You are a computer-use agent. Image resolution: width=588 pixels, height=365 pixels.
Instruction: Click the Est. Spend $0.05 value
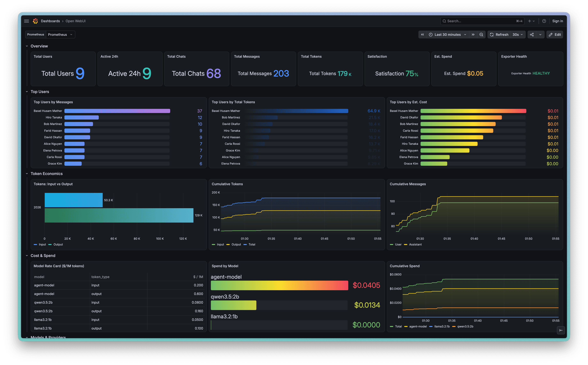[475, 73]
